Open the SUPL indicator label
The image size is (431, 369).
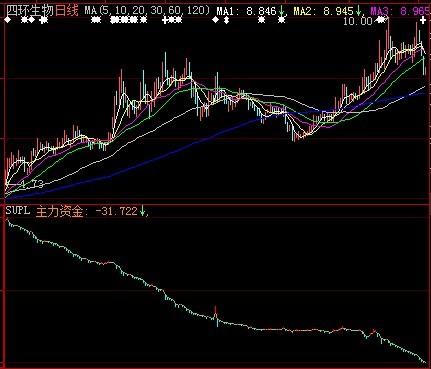[x=18, y=211]
